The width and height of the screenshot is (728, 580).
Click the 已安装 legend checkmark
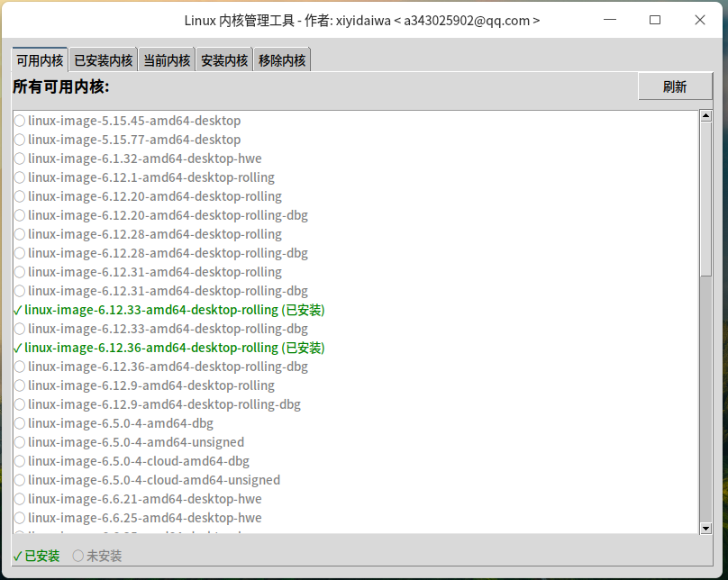click(x=18, y=557)
